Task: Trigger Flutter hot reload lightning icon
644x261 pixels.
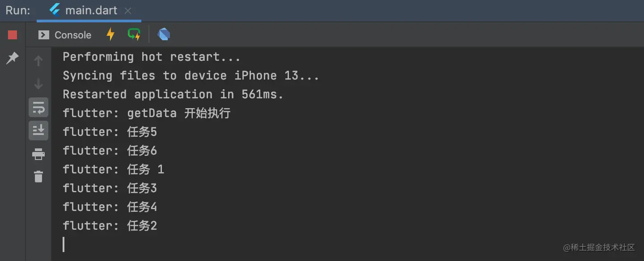Action: [x=110, y=34]
